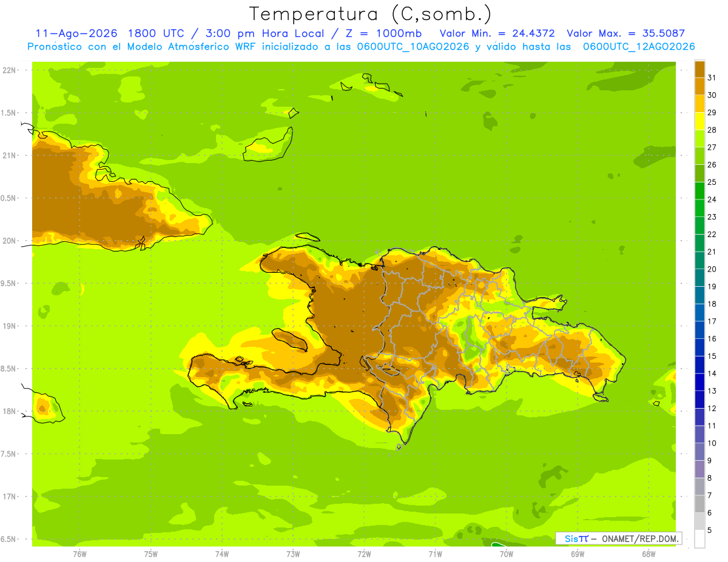728x562 pixels.
Task: Select legend swatch between 22 and 23
Action: [x=699, y=226]
